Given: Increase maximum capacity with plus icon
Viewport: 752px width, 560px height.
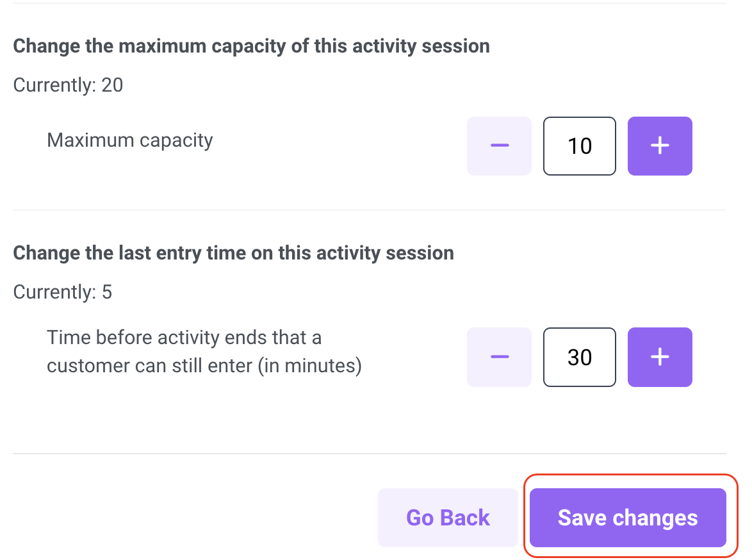Looking at the screenshot, I should click(660, 146).
